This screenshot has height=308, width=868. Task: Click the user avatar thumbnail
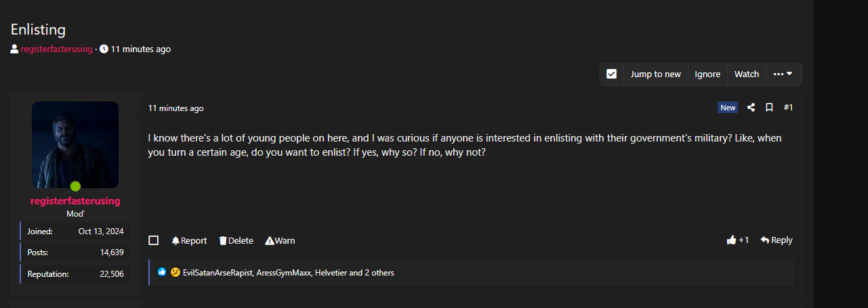click(75, 145)
